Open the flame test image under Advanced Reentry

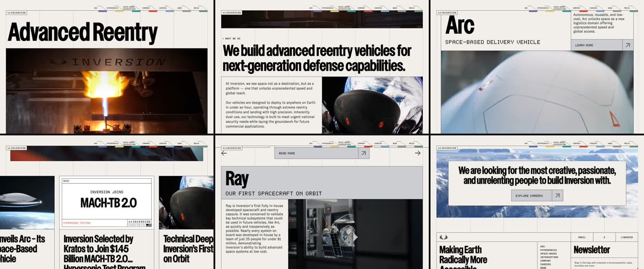point(107,91)
